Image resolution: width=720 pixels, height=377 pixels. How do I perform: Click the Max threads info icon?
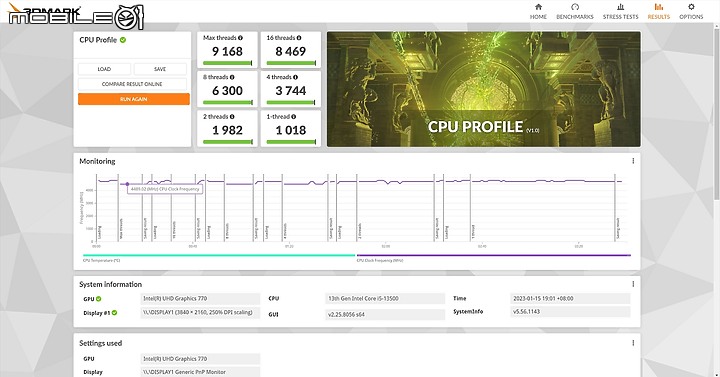240,38
